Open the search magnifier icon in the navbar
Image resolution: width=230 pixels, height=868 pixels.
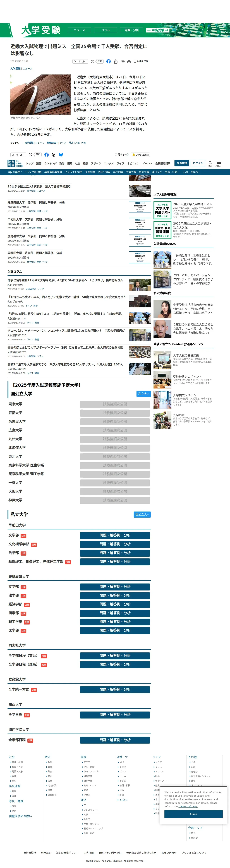(210, 162)
